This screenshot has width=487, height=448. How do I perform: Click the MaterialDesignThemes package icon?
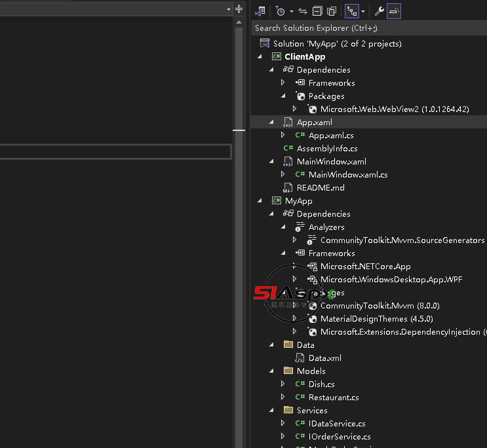312,318
